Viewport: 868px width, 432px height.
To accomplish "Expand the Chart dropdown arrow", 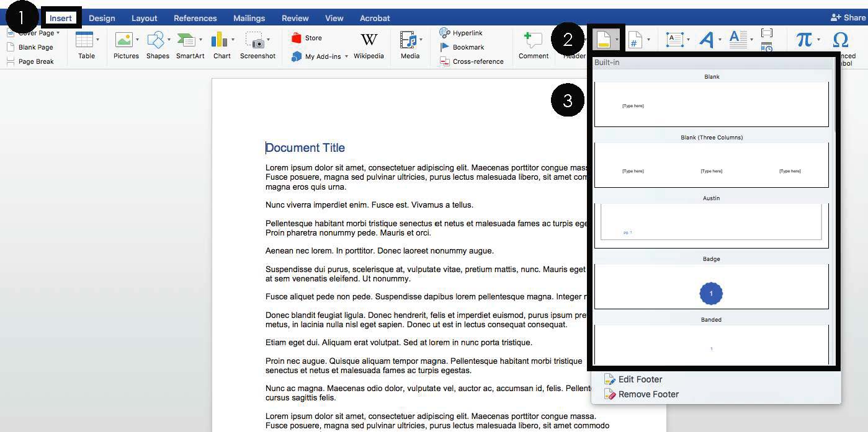I will click(x=233, y=40).
